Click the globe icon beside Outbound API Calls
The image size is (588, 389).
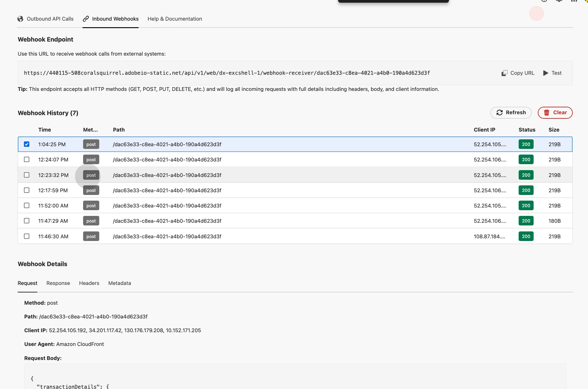[x=20, y=19]
